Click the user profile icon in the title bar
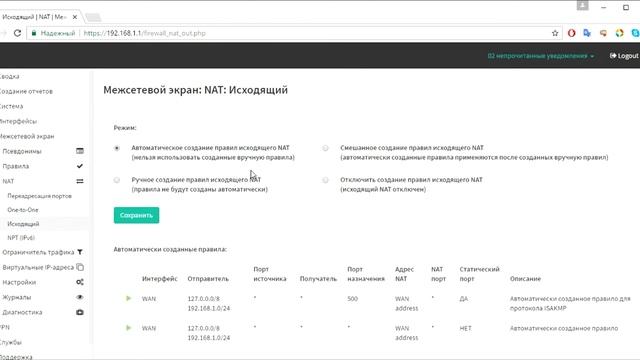 pyautogui.click(x=582, y=6)
